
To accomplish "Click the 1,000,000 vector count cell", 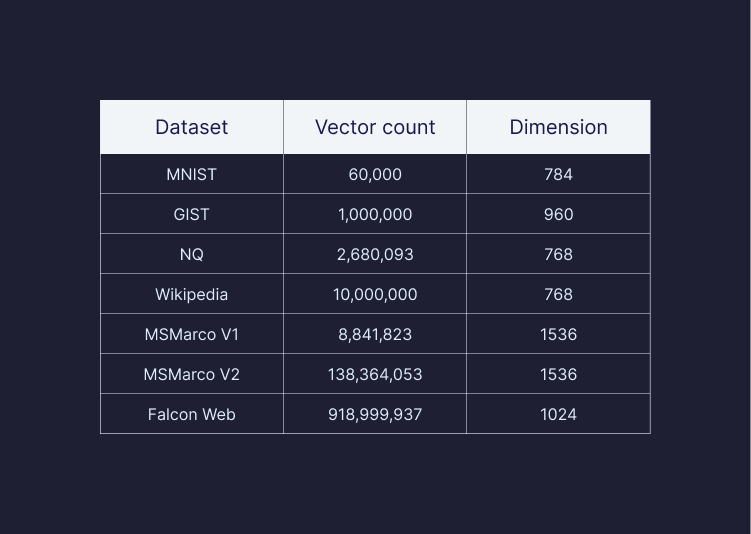I will click(x=375, y=214).
